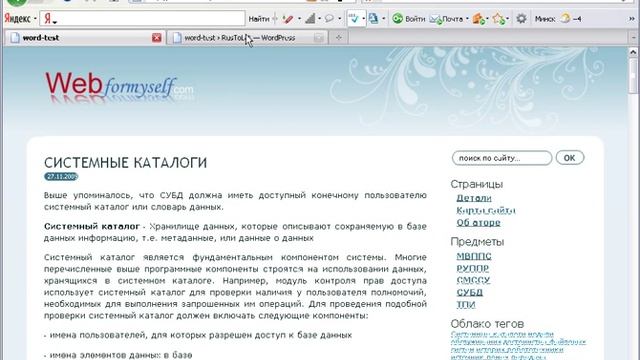Click the 27.11.2009 post date badge

coord(61,176)
